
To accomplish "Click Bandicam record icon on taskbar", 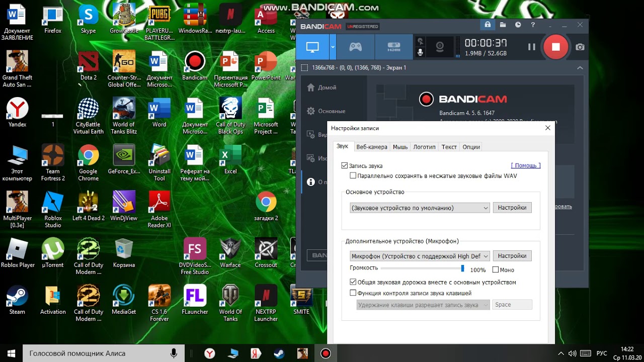I will coord(326,353).
